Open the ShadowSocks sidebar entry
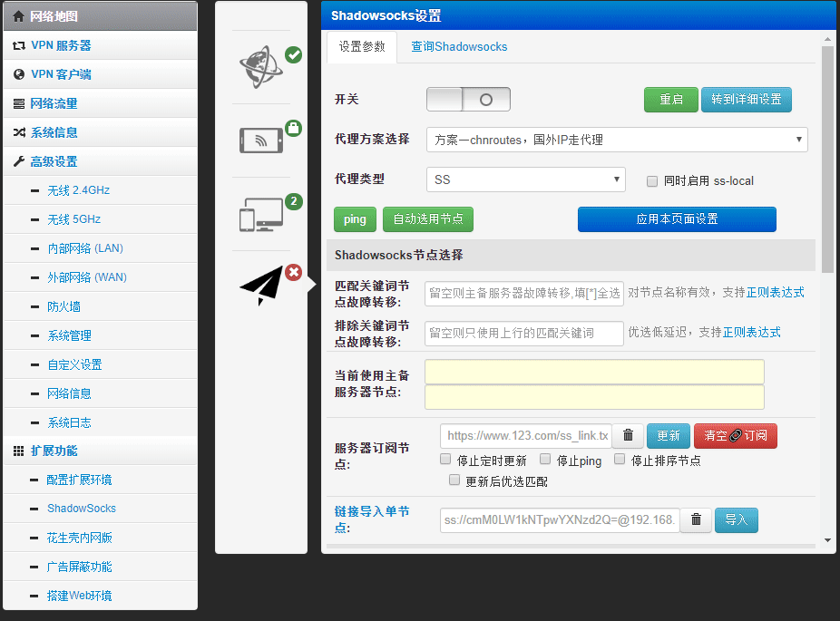840x621 pixels. tap(101, 509)
